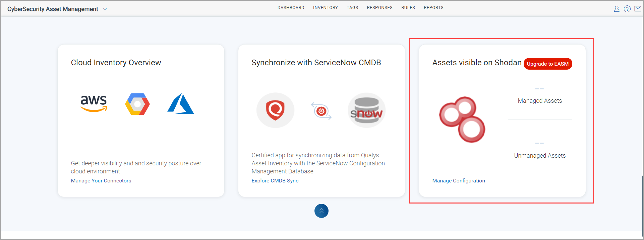Open the Responses tab

(x=379, y=8)
